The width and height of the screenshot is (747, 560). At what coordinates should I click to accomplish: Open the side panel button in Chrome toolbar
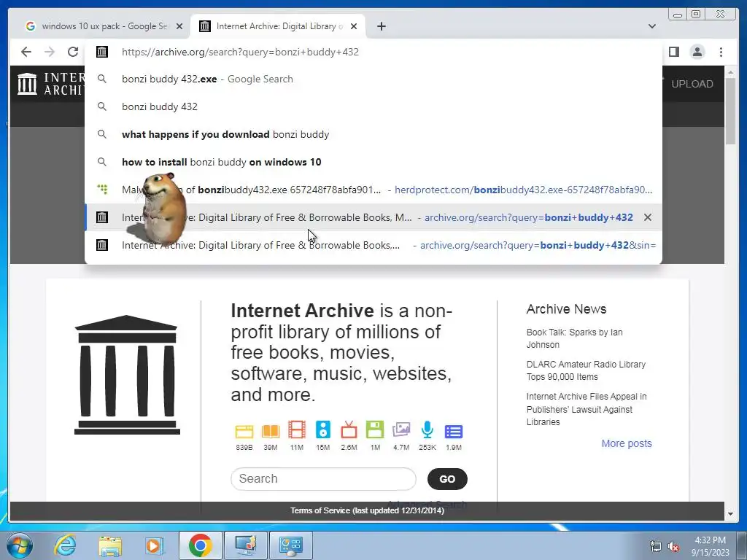point(673,52)
